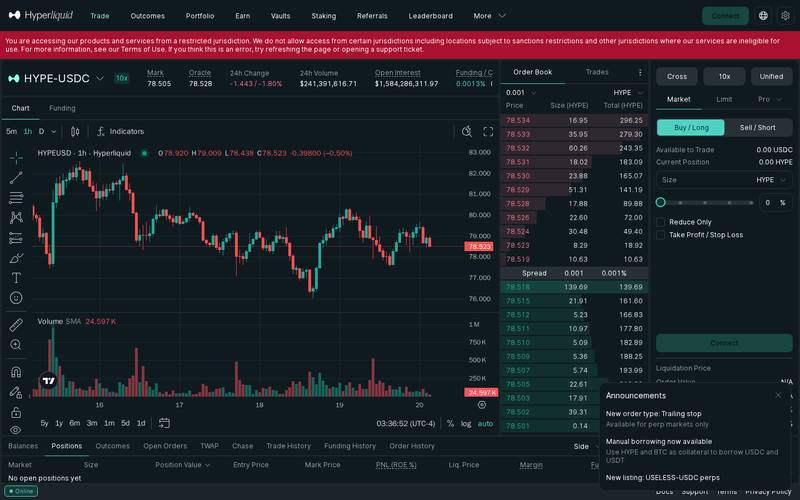This screenshot has width=800, height=500.
Task: Open the order book three-dot menu
Action: coord(640,72)
